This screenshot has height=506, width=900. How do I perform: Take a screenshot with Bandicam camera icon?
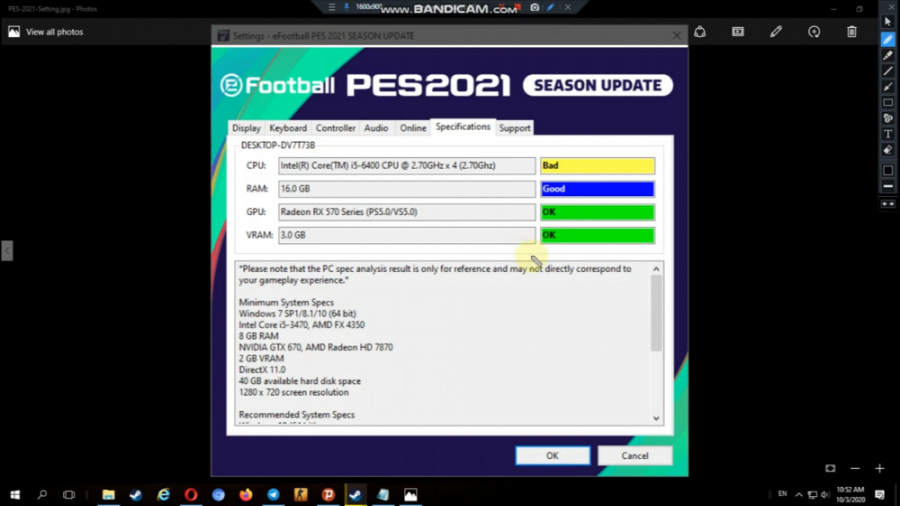534,7
